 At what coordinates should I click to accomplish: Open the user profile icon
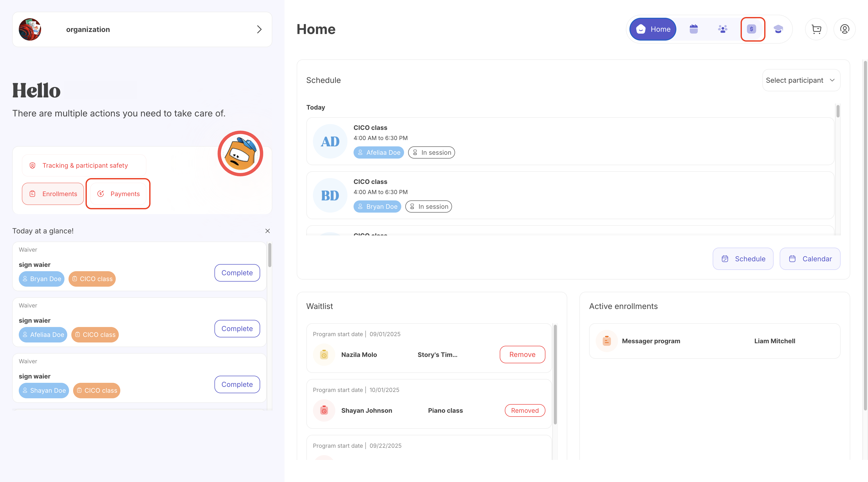pyautogui.click(x=844, y=29)
